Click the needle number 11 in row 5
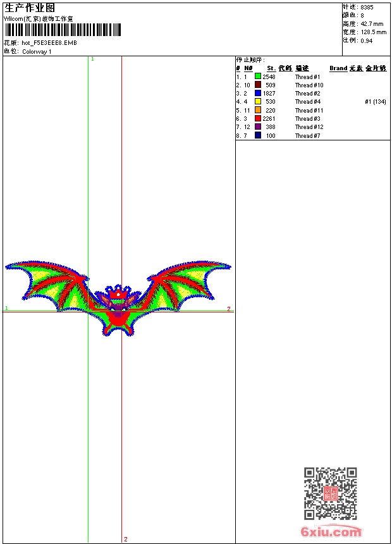392x544 pixels. point(247,110)
